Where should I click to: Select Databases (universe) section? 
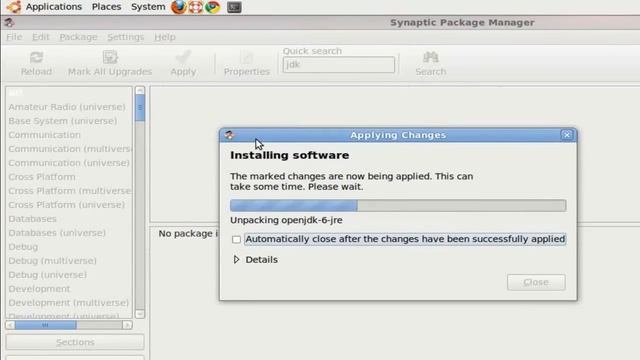pyautogui.click(x=57, y=233)
